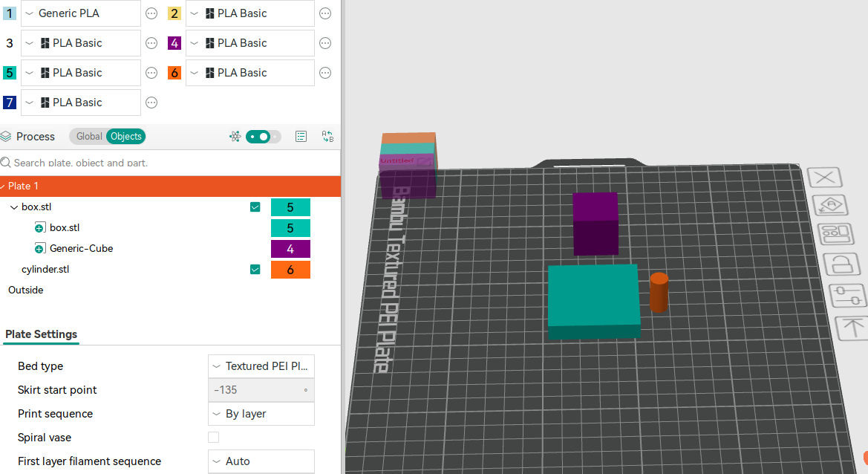
Task: Open filament 6 PLA Basic dropdown
Action: click(x=250, y=73)
